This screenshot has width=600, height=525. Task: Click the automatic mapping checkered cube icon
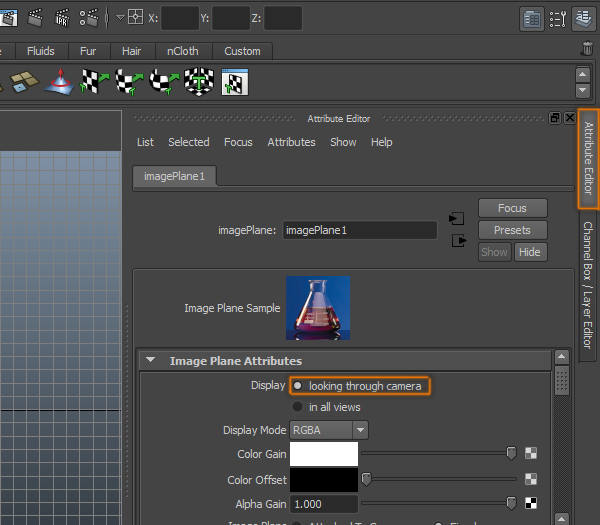tap(199, 82)
